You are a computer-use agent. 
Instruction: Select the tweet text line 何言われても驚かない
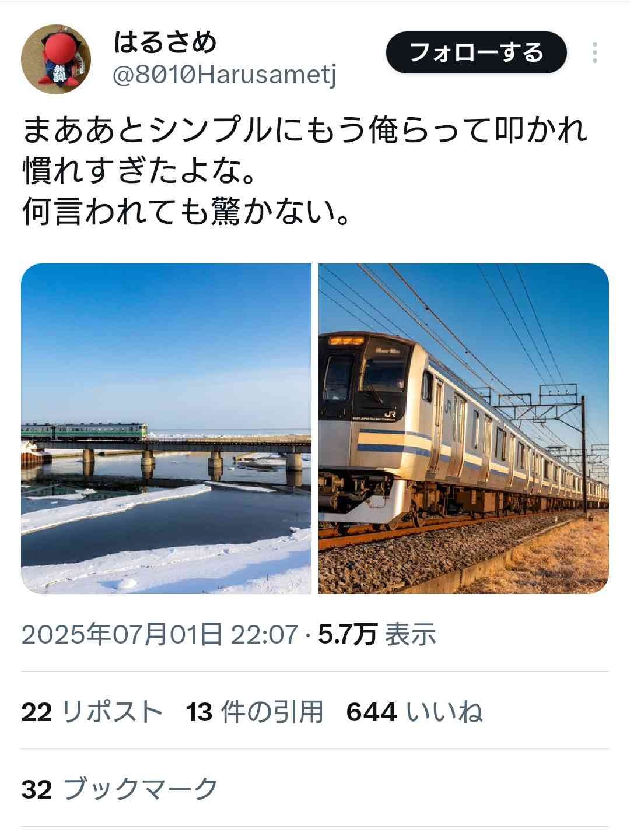[x=187, y=213]
